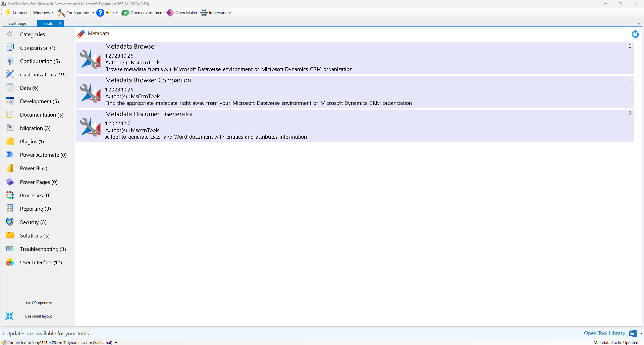Viewport: 644px width, 345px height.
Task: Click the Solutions (5) category label
Action: [x=35, y=235]
